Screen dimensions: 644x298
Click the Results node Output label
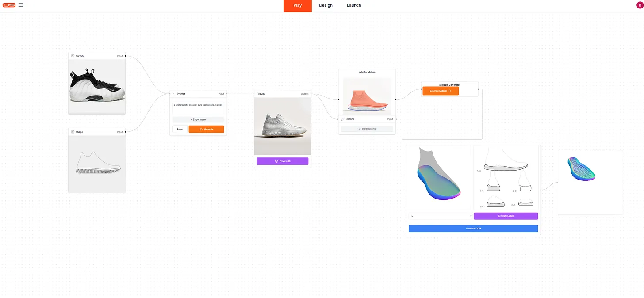(x=305, y=94)
